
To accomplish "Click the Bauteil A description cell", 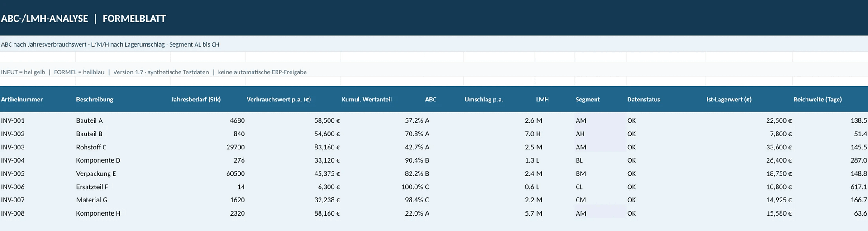I will [x=123, y=120].
